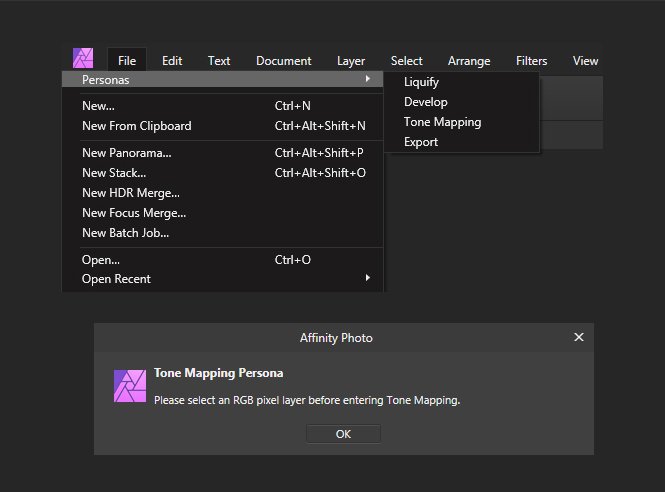Click the Ctrl+O shortcut text
The height and width of the screenshot is (492, 665).
tap(293, 260)
